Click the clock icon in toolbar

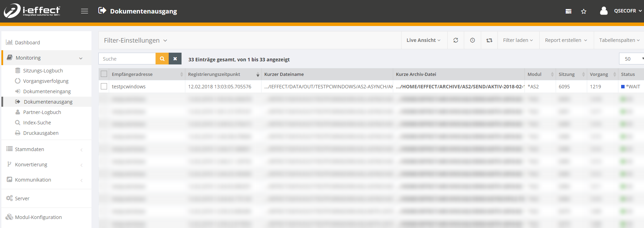[x=473, y=40]
